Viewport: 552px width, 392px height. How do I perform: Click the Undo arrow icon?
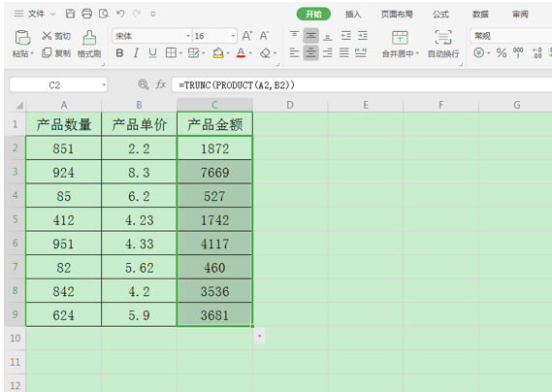point(120,14)
